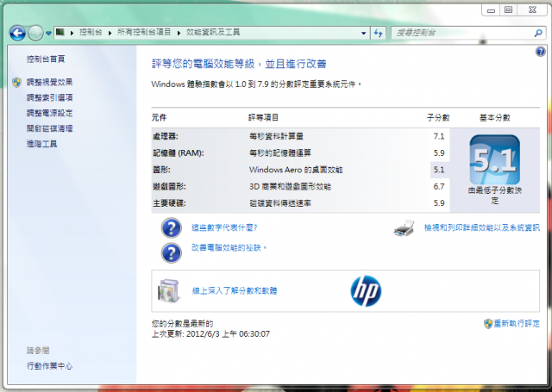The height and width of the screenshot is (392, 552).
Task: Select the 處理器 row label
Action: click(x=166, y=136)
